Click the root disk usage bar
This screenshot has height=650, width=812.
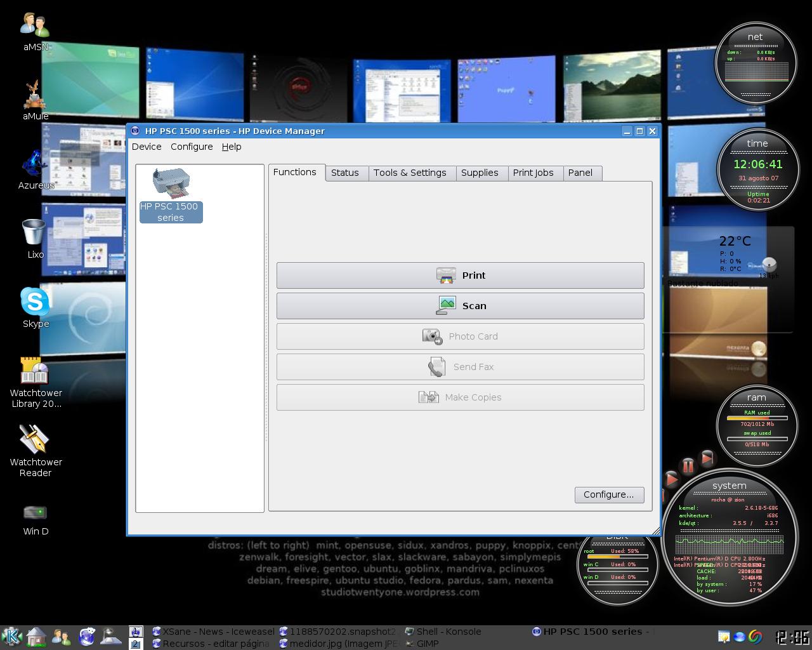pos(617,557)
